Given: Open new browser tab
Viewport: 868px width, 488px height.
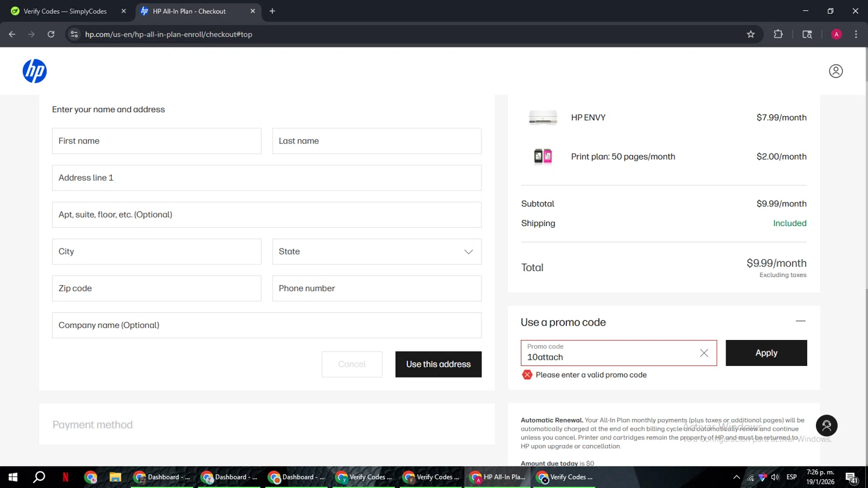Looking at the screenshot, I should pos(272,11).
